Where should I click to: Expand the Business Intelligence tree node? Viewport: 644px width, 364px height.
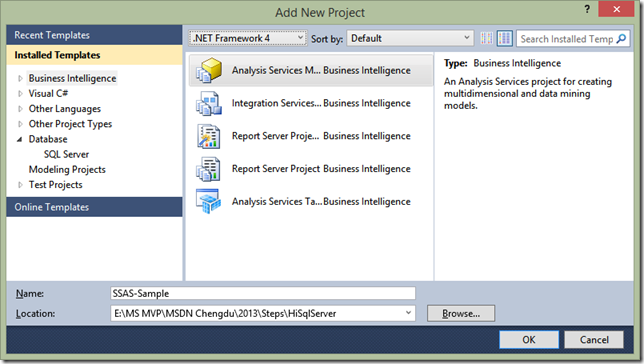(x=20, y=78)
